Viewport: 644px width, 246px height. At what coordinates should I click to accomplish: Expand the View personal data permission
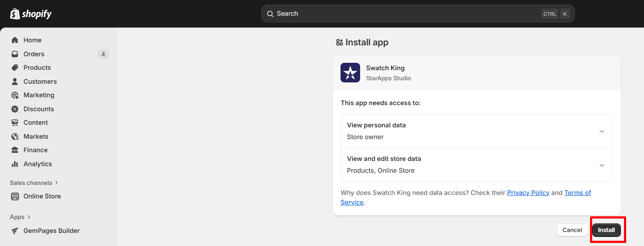tap(601, 131)
